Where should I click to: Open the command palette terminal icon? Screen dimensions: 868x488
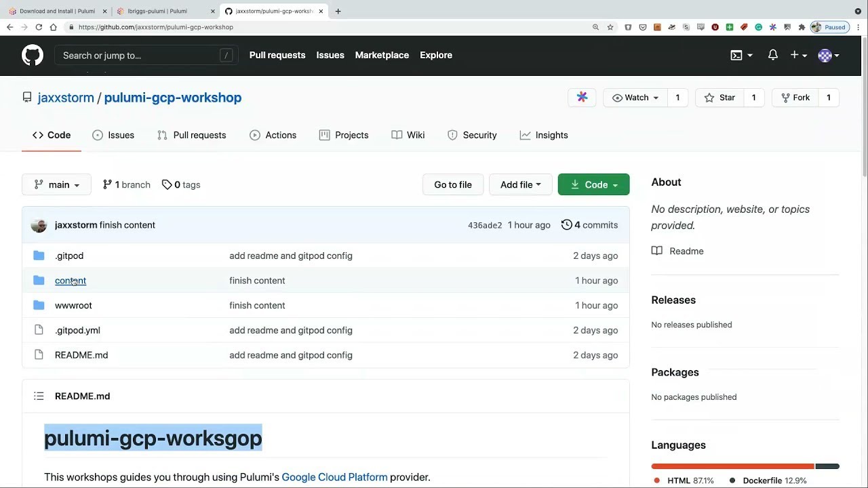coord(736,56)
